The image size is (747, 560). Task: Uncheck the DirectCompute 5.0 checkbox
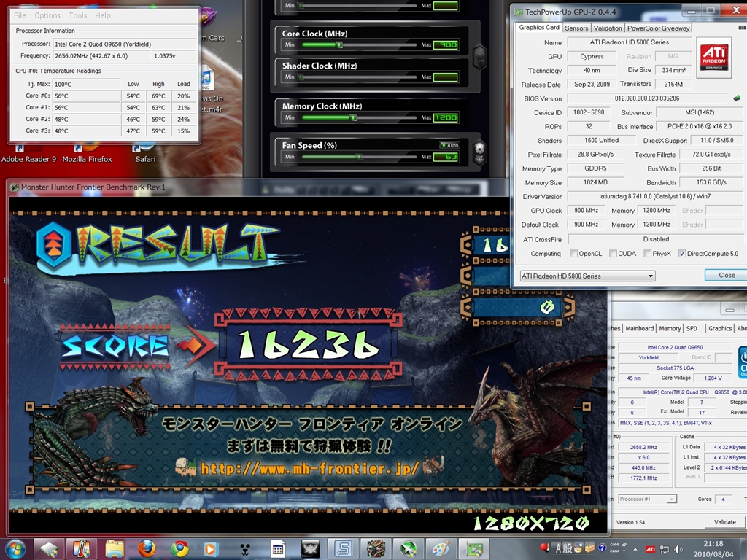[x=682, y=254]
